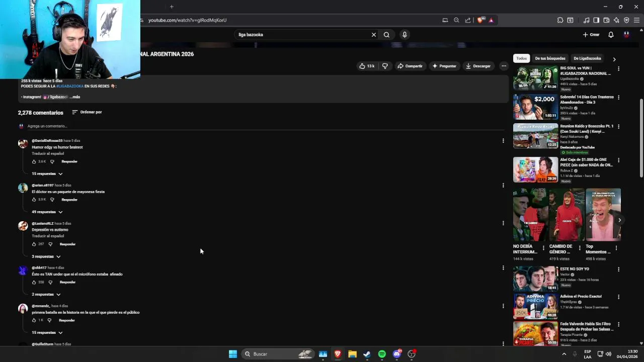Reply to the 'Depresión vs autismo' comment
Viewport: 644px width, 362px height.
(67, 244)
